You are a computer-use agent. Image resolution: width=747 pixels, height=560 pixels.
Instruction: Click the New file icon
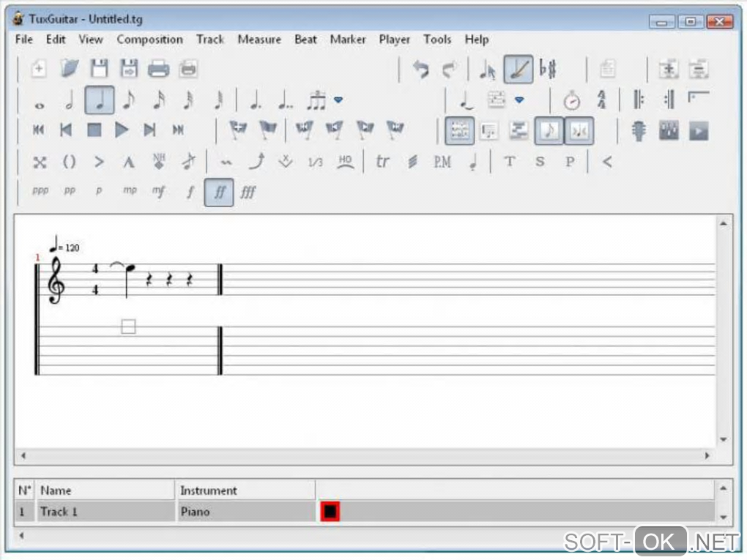point(39,69)
